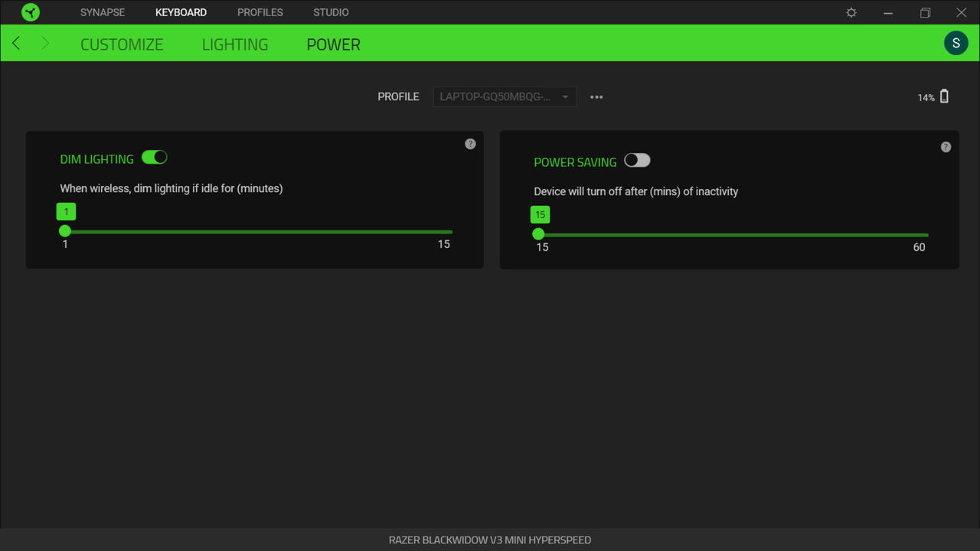980x551 pixels.
Task: Minimize the Razer Synapse window
Action: coord(888,12)
